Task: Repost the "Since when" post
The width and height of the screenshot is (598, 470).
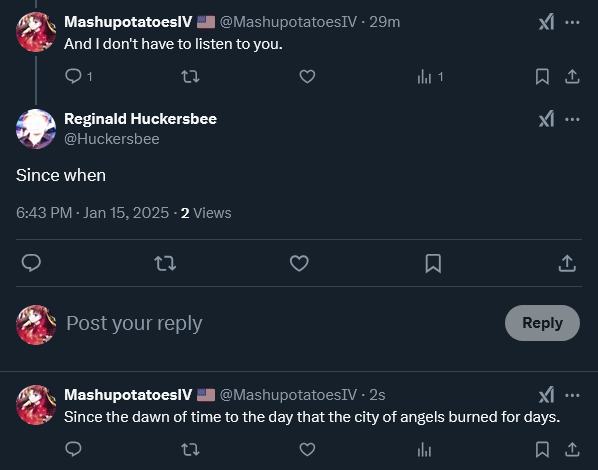Action: 165,263
